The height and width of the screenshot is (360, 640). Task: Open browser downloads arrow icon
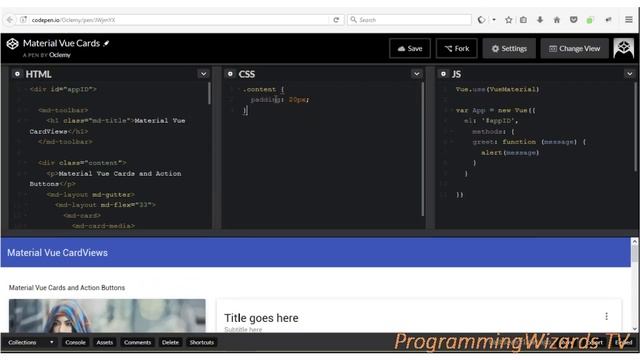coord(540,20)
